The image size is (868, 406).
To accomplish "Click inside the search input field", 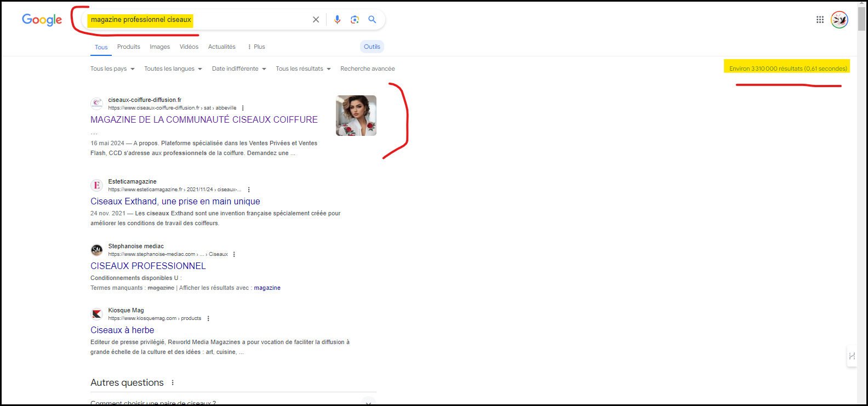I will (x=247, y=20).
